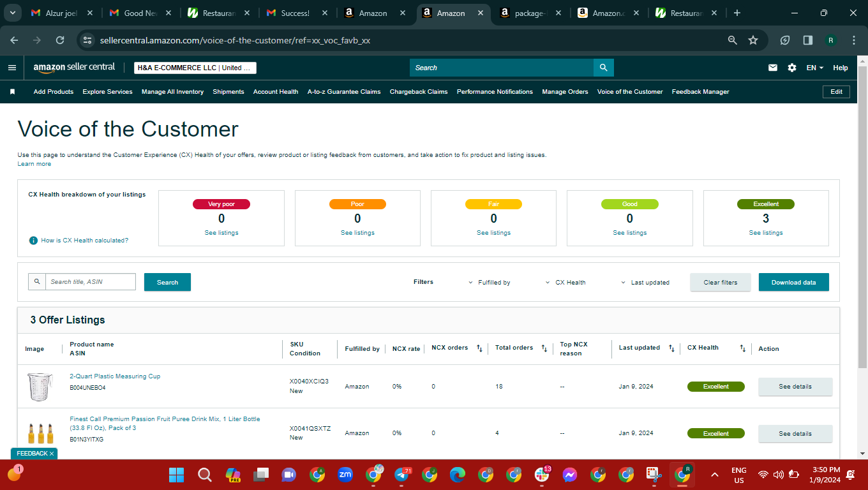Open Account Health in the nav bar
The width and height of the screenshot is (868, 490).
click(276, 92)
